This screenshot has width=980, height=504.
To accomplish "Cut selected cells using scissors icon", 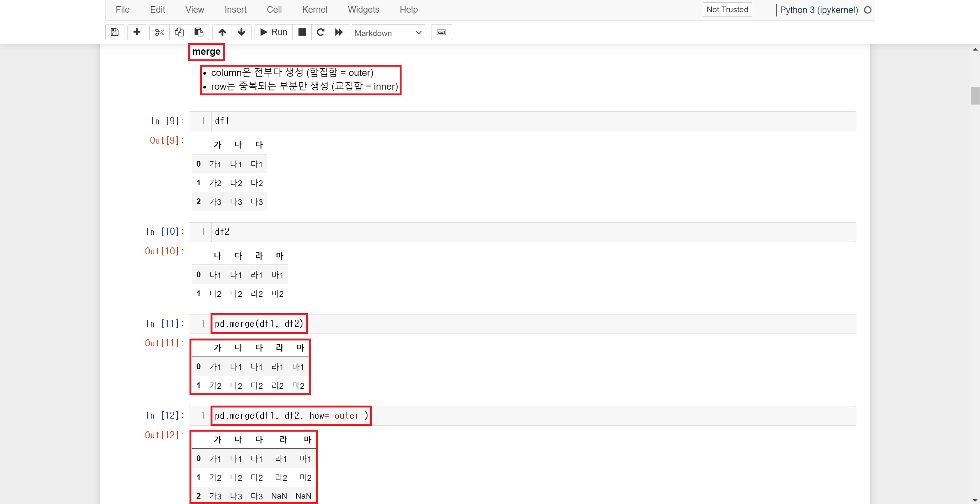I will pos(159,32).
